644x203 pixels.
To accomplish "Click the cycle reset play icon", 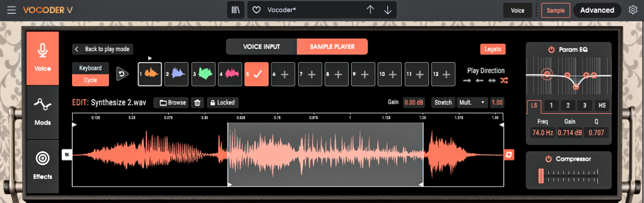I will (x=122, y=74).
